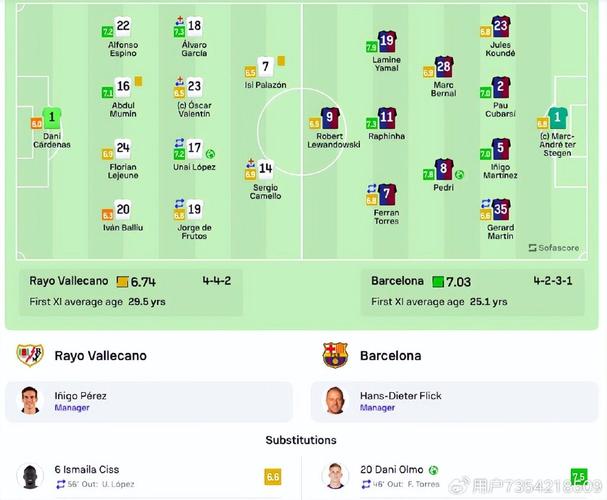This screenshot has width=607, height=500.
Task: Open the Barcelona club crest
Action: click(335, 355)
